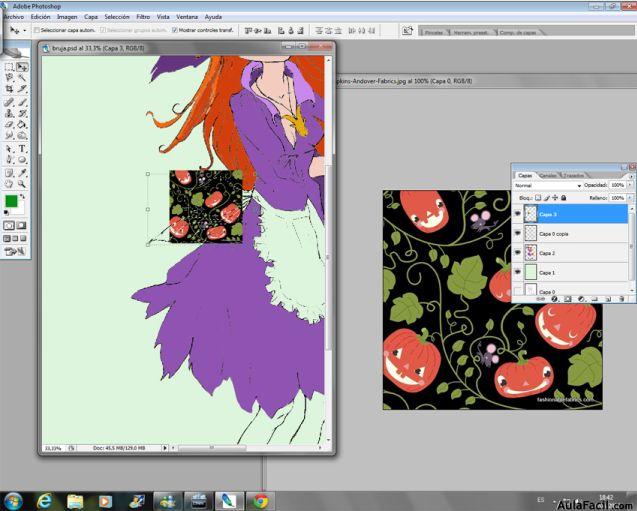Select the Healing Brush tool

click(9, 102)
